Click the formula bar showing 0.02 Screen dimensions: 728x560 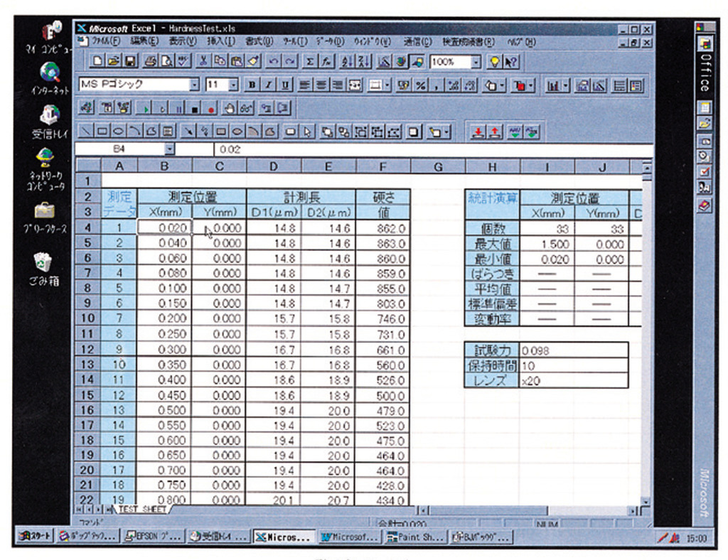coord(432,149)
